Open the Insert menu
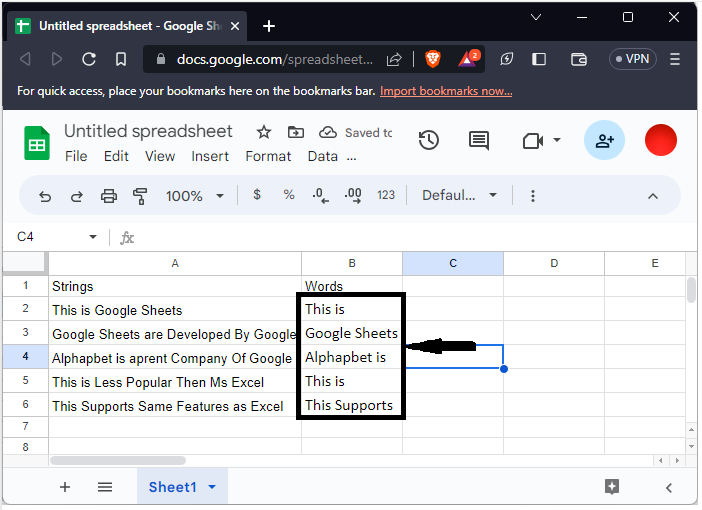Viewport: 702px width, 510px height. (x=210, y=156)
